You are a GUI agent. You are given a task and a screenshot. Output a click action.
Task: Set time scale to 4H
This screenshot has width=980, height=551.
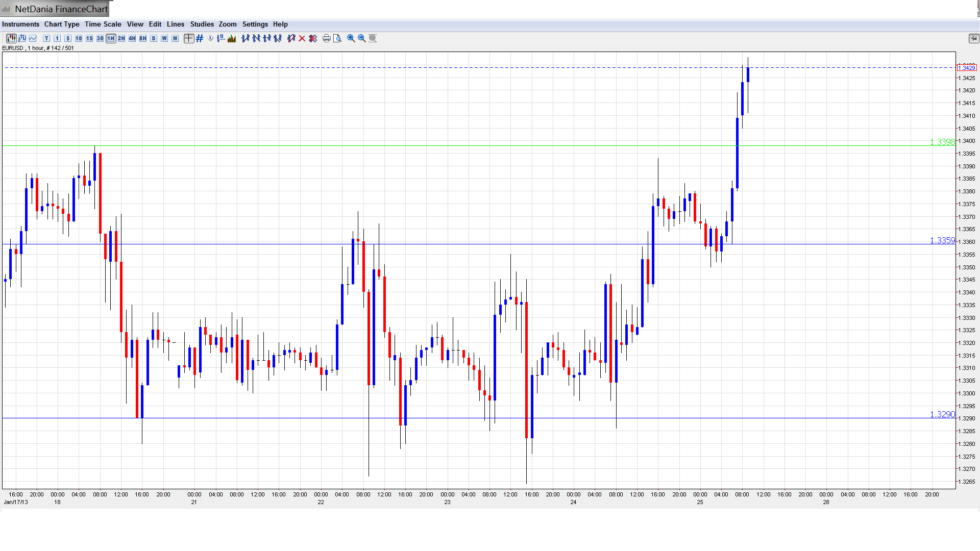click(x=132, y=38)
